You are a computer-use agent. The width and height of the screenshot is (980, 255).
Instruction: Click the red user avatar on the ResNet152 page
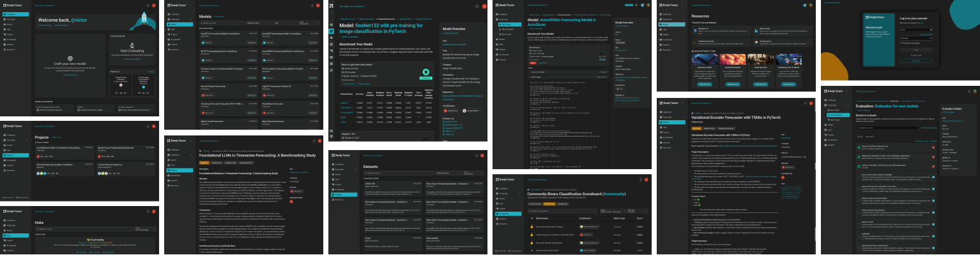[484, 6]
